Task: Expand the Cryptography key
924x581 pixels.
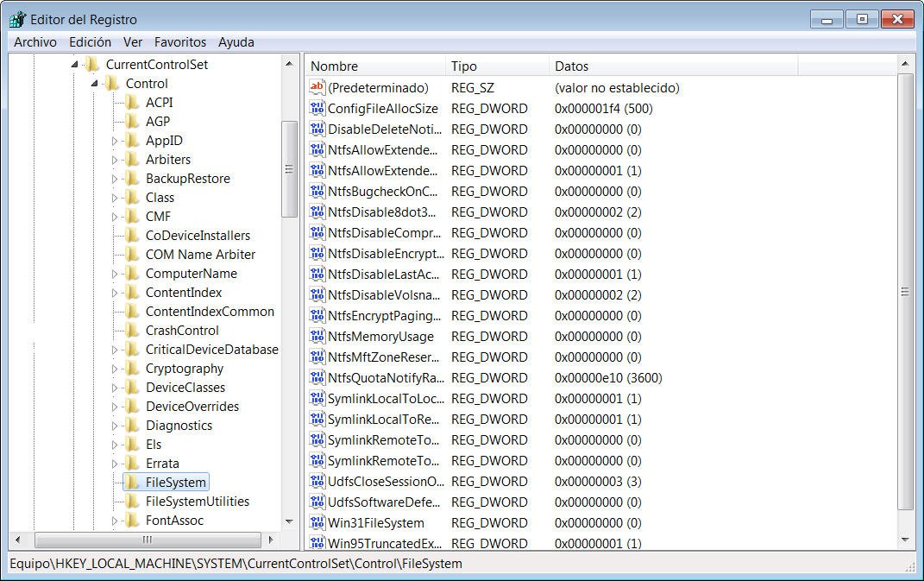Action: (x=115, y=369)
